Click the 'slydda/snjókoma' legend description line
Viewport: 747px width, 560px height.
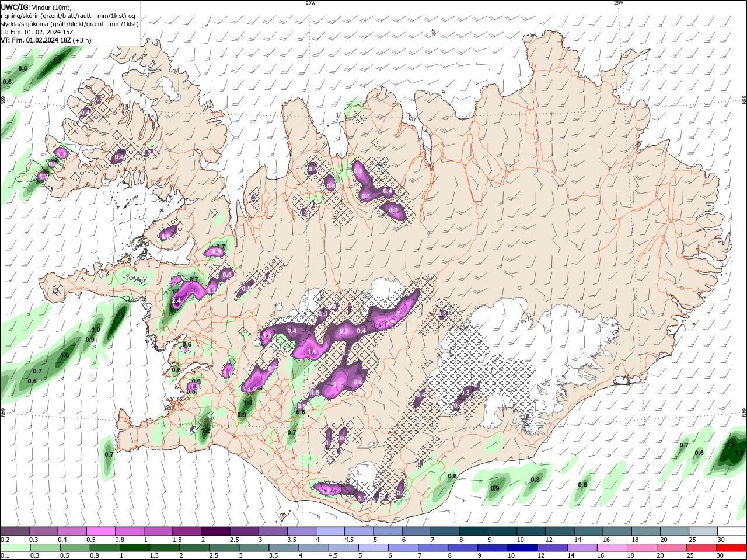pos(69,24)
